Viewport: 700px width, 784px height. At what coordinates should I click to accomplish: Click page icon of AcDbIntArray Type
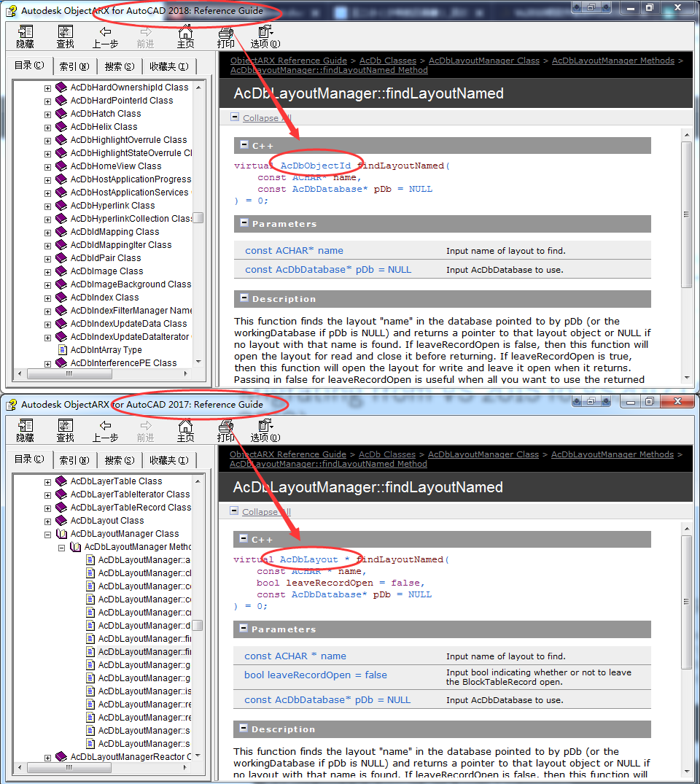tap(63, 349)
